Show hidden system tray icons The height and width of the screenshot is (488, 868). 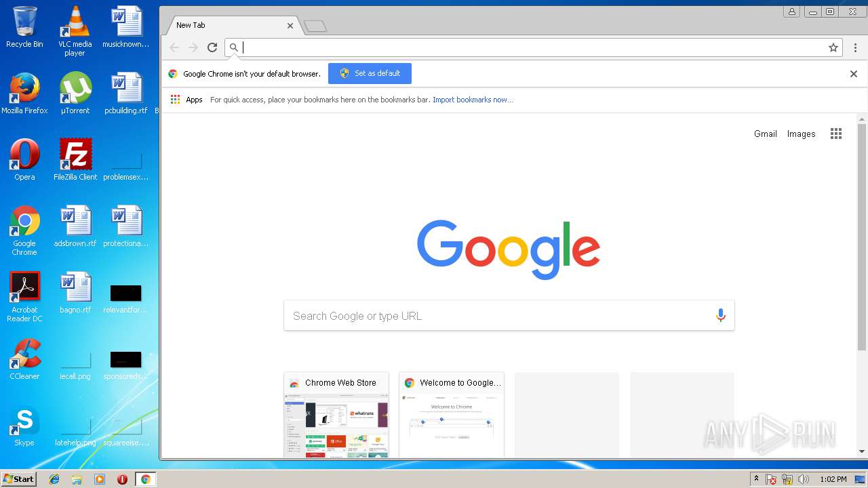point(756,479)
